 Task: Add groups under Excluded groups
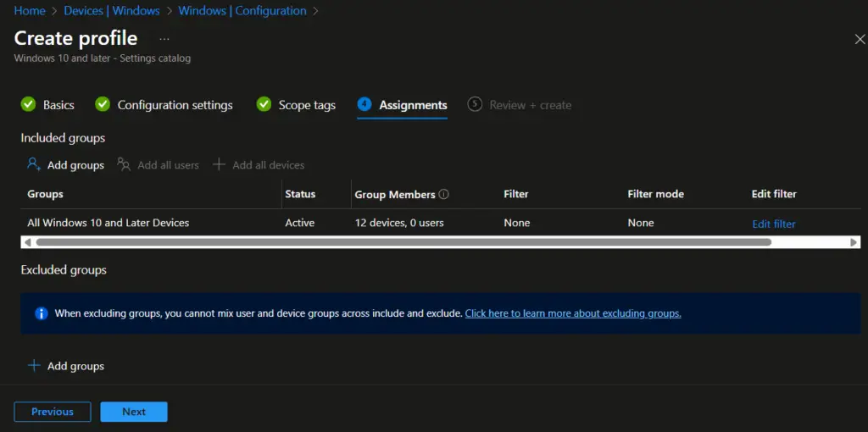(66, 366)
